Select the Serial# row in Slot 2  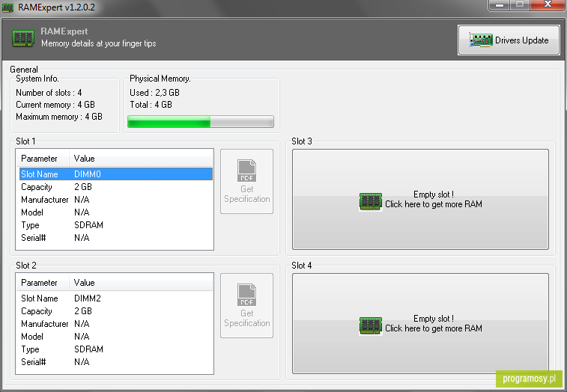pyautogui.click(x=115, y=361)
